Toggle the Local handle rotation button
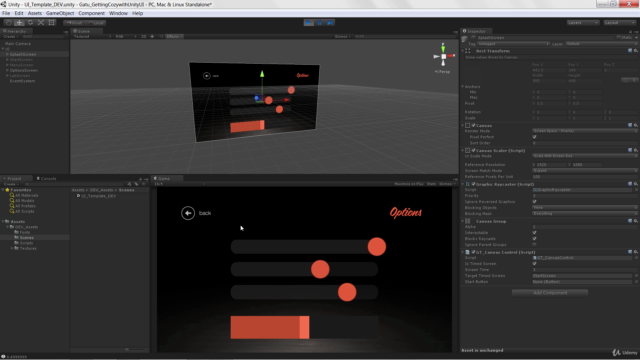The image size is (640, 360). [x=96, y=23]
